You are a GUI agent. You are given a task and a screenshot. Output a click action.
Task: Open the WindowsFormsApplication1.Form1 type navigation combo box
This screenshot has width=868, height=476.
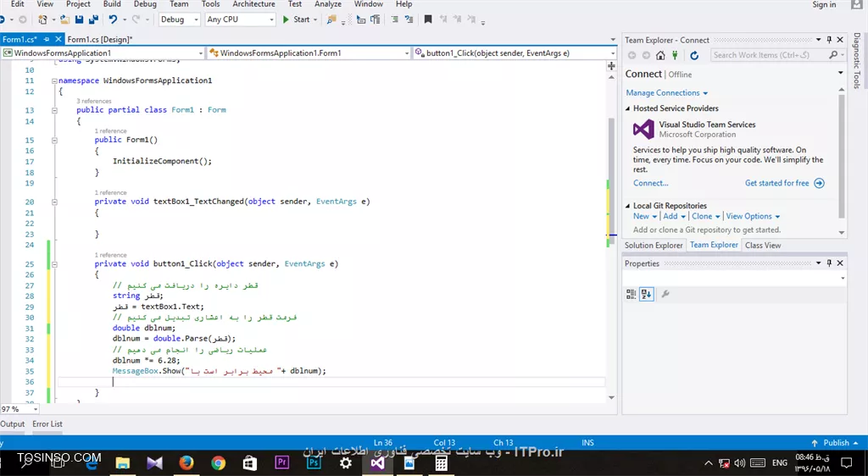(309, 53)
